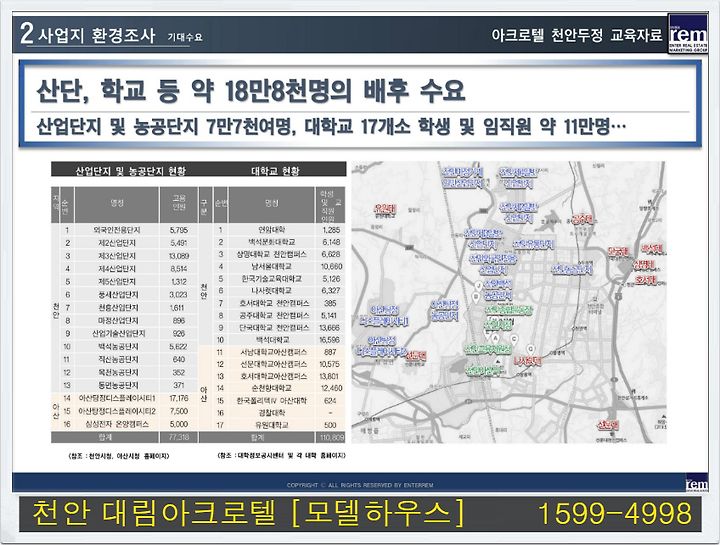Click the '순천향대학교' table cell
Viewport: 720px width, 545px height.
(x=273, y=388)
